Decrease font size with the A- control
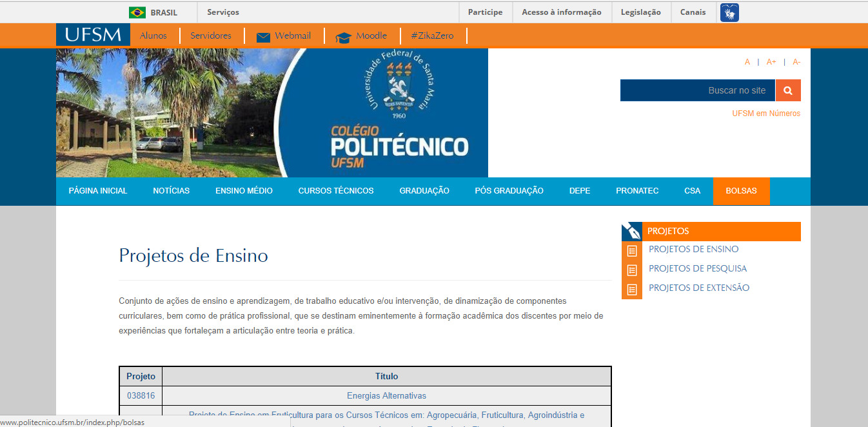The width and height of the screenshot is (868, 427). 796,61
